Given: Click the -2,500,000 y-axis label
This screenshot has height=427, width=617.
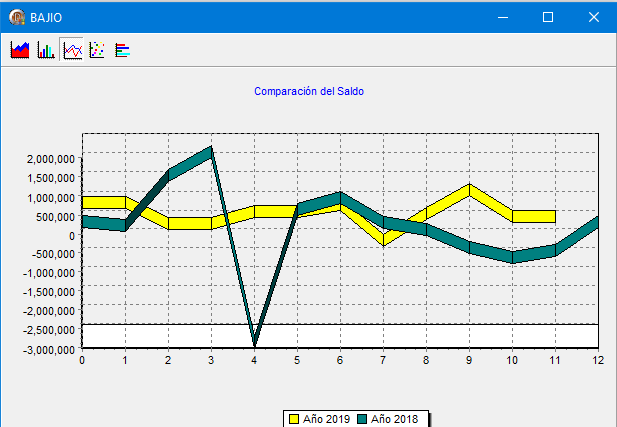Looking at the screenshot, I should pyautogui.click(x=48, y=330).
